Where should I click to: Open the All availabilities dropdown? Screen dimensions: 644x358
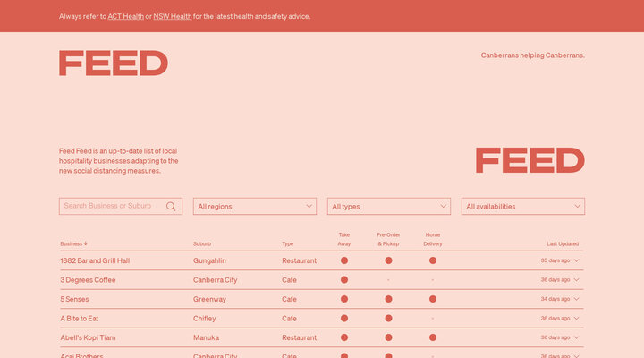coord(523,206)
